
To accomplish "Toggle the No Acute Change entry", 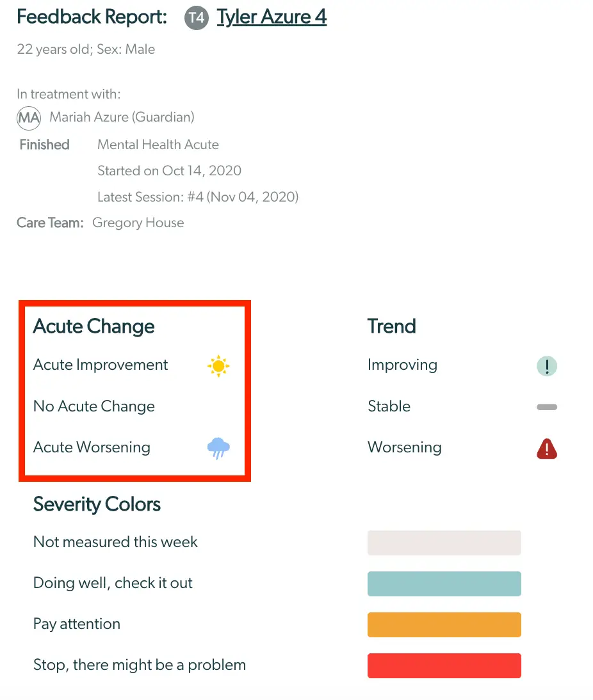I will [93, 407].
